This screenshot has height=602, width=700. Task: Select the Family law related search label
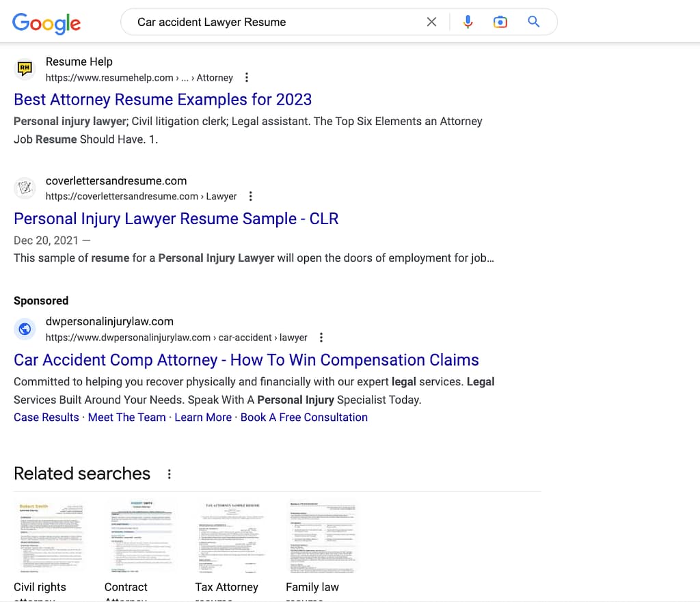312,587
